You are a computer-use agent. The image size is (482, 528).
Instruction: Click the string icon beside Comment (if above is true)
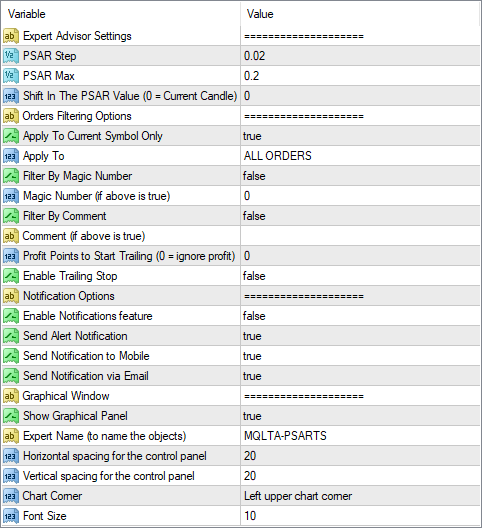point(11,236)
